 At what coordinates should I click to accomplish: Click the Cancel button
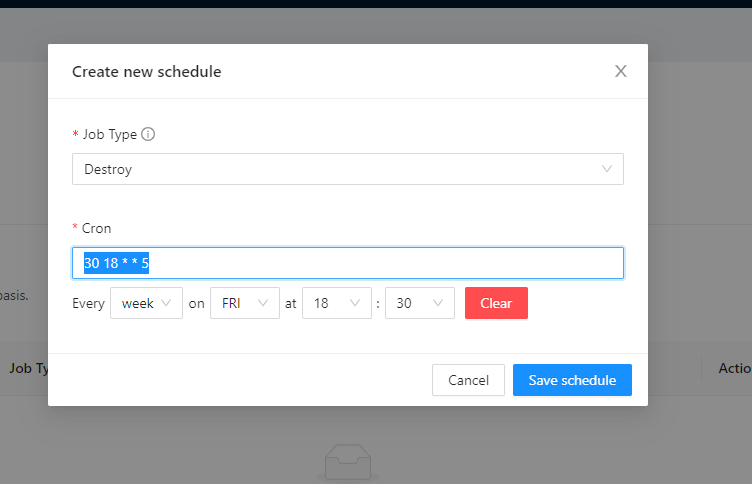(468, 380)
